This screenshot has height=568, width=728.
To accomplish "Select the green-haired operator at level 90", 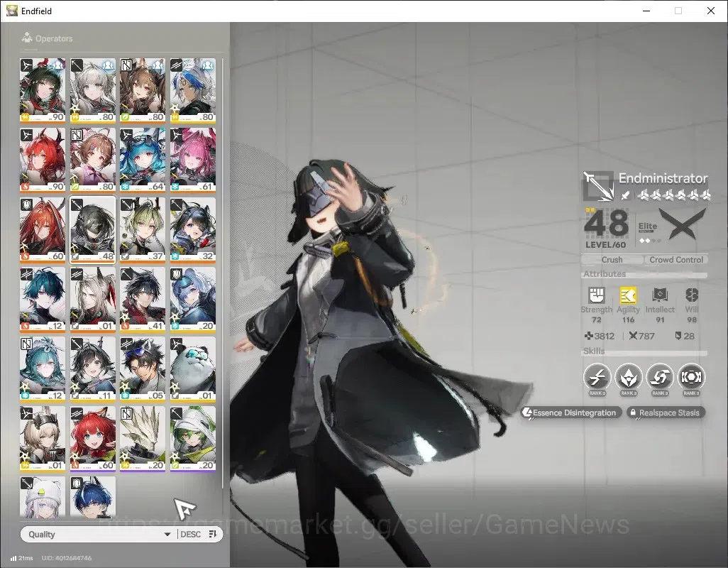I will [x=43, y=90].
